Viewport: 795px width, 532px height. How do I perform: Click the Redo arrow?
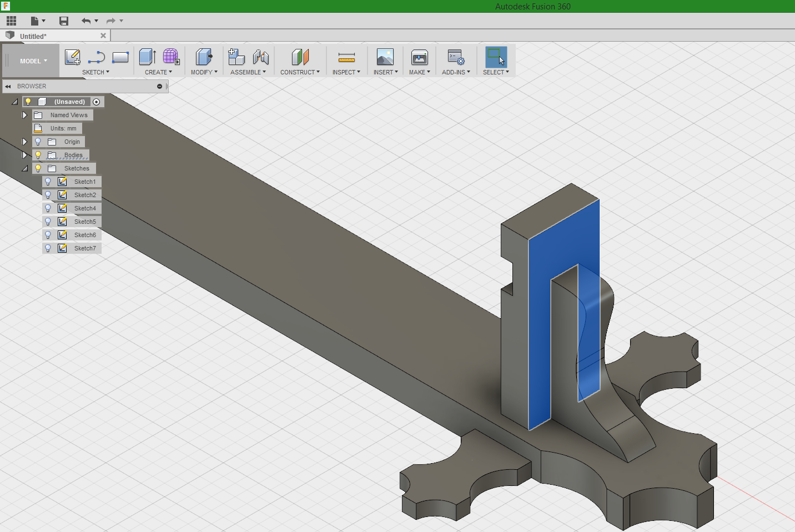pyautogui.click(x=111, y=21)
